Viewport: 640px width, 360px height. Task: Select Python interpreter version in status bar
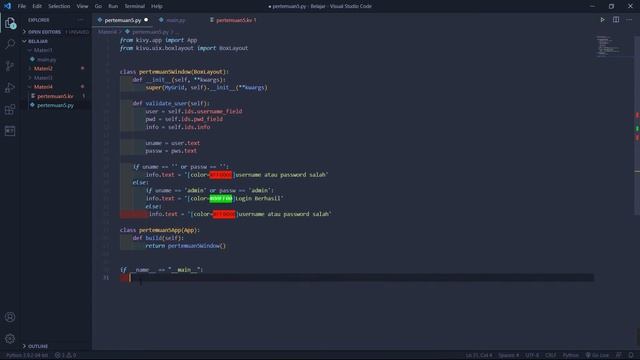click(x=27, y=355)
